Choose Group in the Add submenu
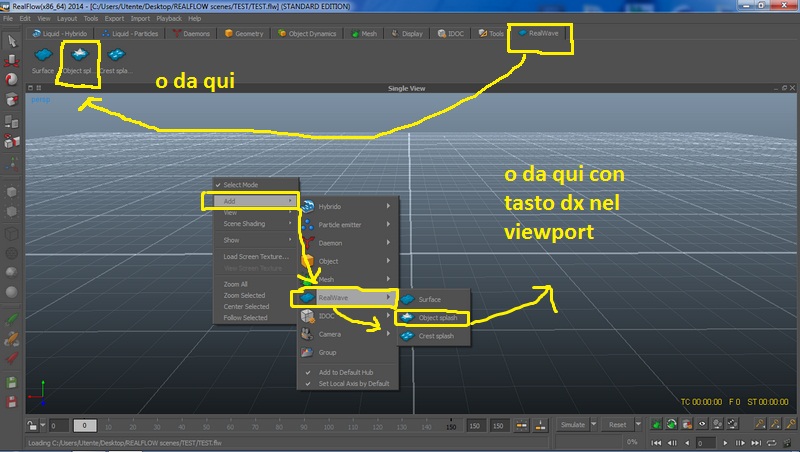800x452 pixels. (x=348, y=353)
